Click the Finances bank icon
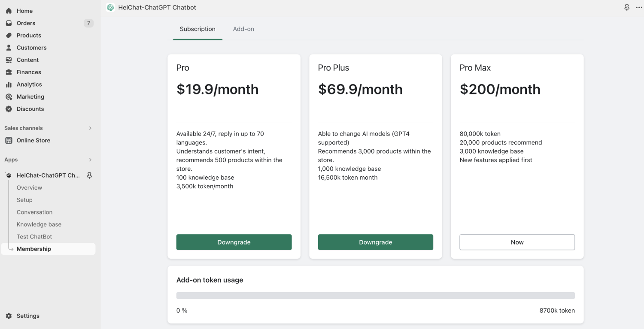The height and width of the screenshot is (329, 644). coord(9,72)
